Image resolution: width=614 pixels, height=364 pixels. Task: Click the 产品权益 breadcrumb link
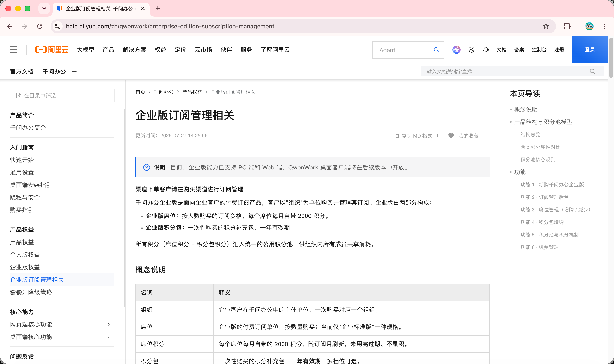pyautogui.click(x=192, y=92)
